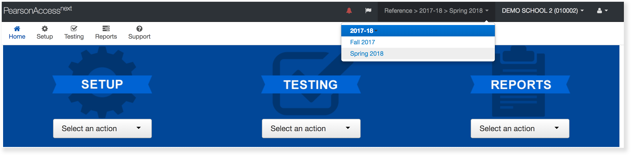This screenshot has width=644, height=168.
Task: Click the flag icon in header
Action: click(x=368, y=11)
